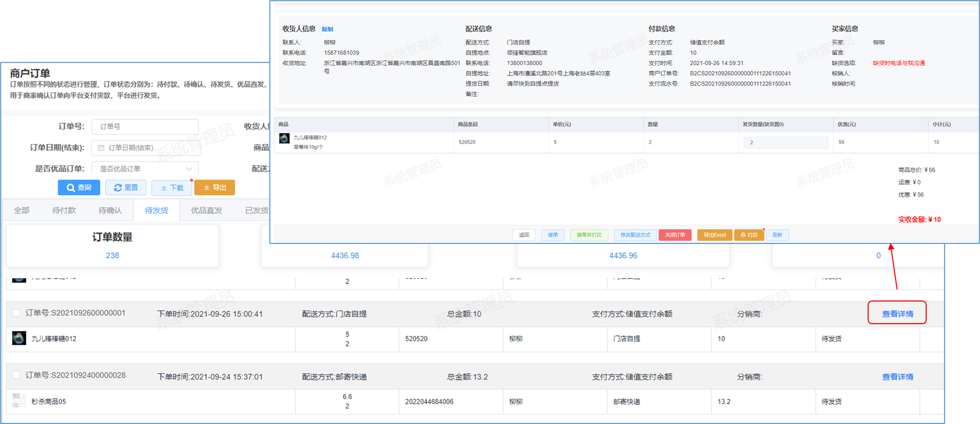Click the 下载 download button
Screen dimensions: 980x424
tap(172, 187)
